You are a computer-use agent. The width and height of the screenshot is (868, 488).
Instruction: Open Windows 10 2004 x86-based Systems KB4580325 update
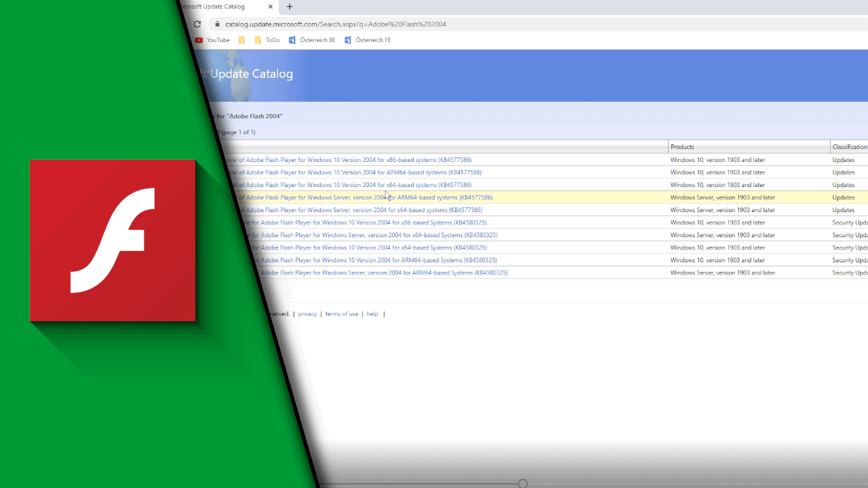click(363, 222)
